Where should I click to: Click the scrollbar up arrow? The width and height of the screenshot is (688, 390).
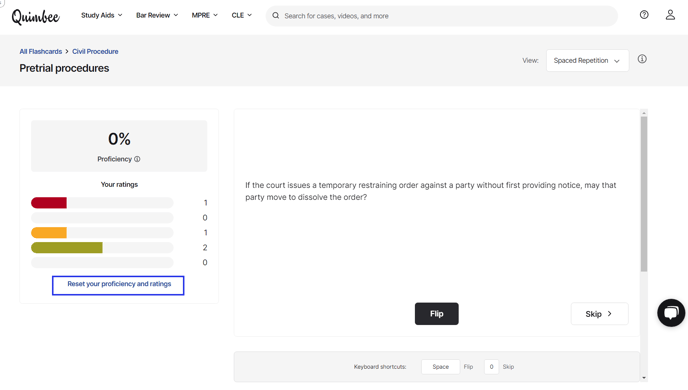click(644, 113)
